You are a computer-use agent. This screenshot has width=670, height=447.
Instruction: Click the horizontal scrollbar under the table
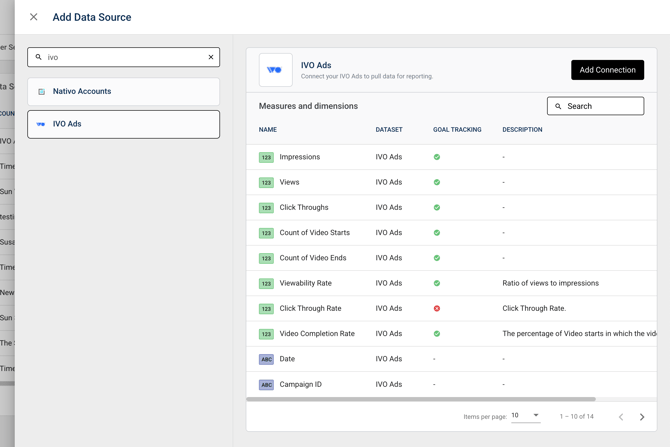tap(420, 399)
